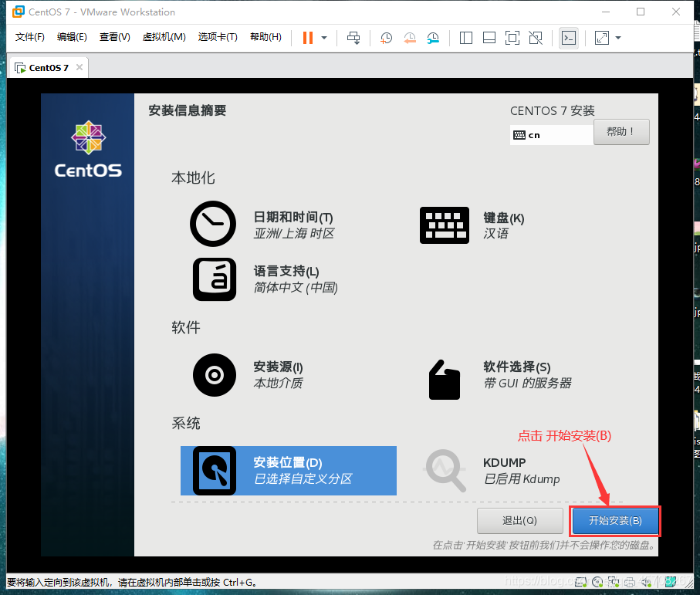Click 已选择自定义分区 text
Screen dimensions: 700x595
[x=303, y=479]
